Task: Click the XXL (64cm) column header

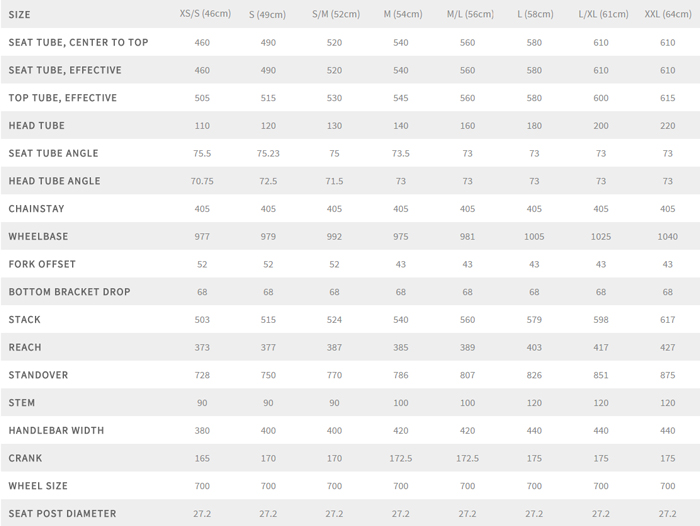Action: 667,15
